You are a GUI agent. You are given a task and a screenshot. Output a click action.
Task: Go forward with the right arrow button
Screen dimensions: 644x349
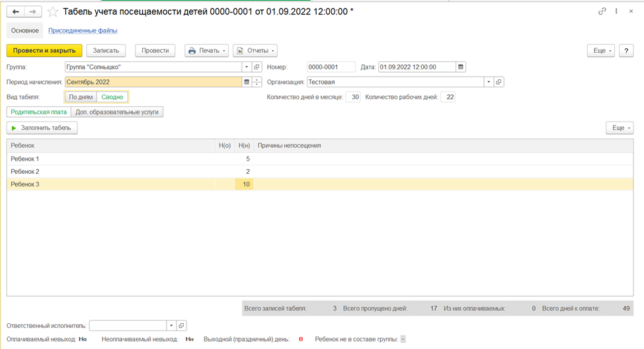[33, 11]
